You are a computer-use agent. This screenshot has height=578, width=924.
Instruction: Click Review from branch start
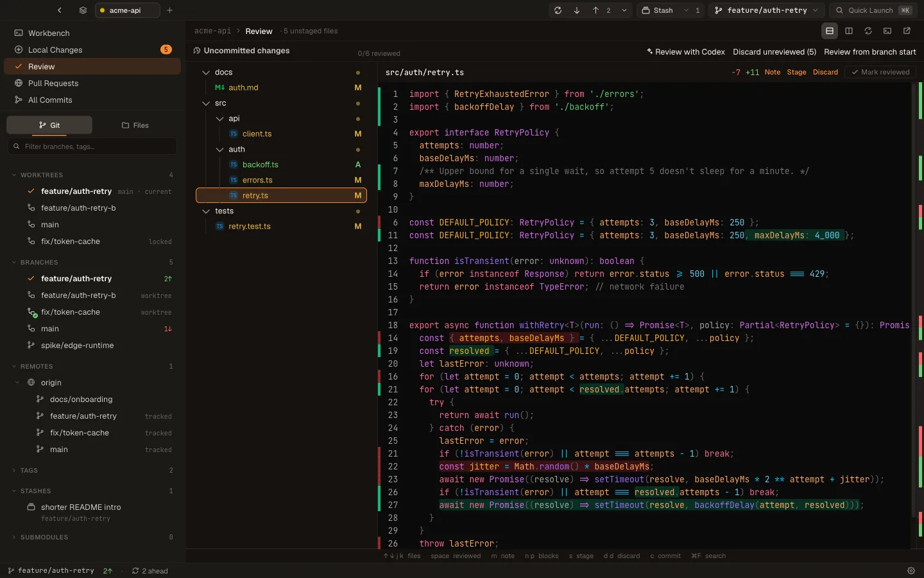[870, 52]
